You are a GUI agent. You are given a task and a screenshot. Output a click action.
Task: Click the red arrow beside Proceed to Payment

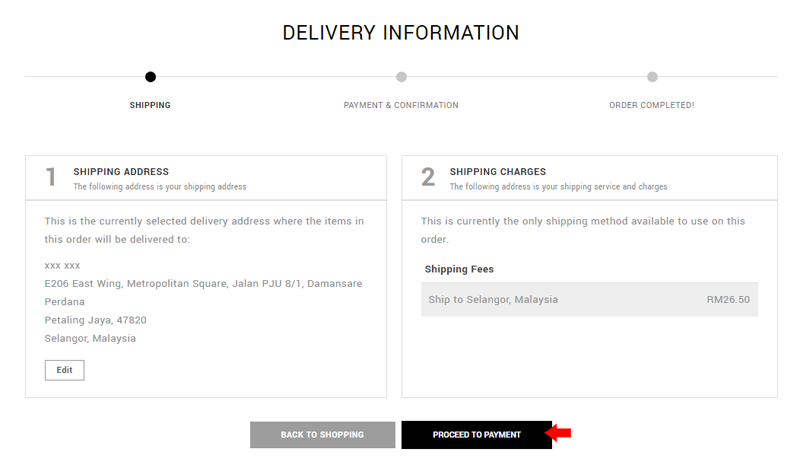[x=558, y=433]
